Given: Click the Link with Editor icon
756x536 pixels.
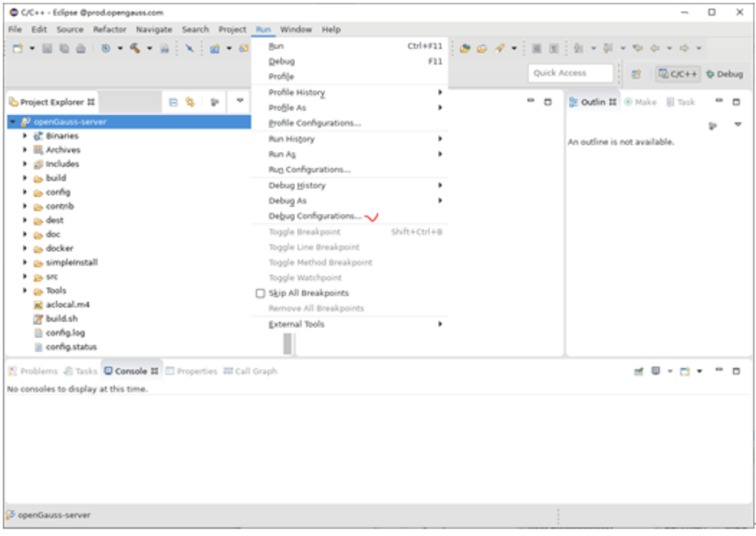Looking at the screenshot, I should click(x=190, y=102).
